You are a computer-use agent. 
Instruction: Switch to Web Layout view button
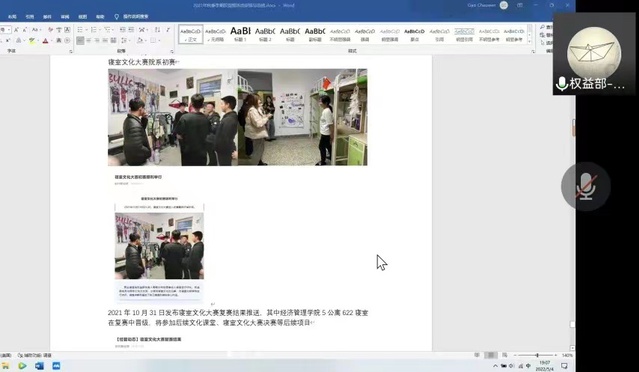[505, 355]
